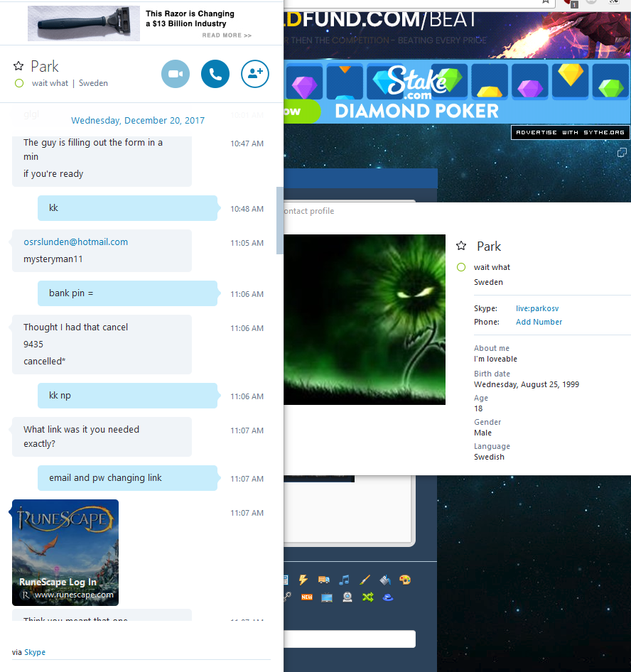Click the "I'm loveable" About me text
Image resolution: width=631 pixels, height=672 pixels.
click(x=495, y=359)
